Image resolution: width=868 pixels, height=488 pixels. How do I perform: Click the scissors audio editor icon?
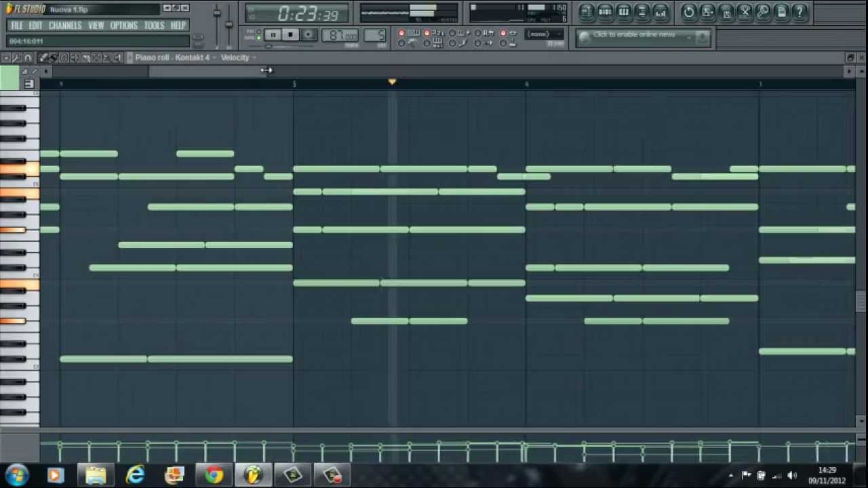745,12
